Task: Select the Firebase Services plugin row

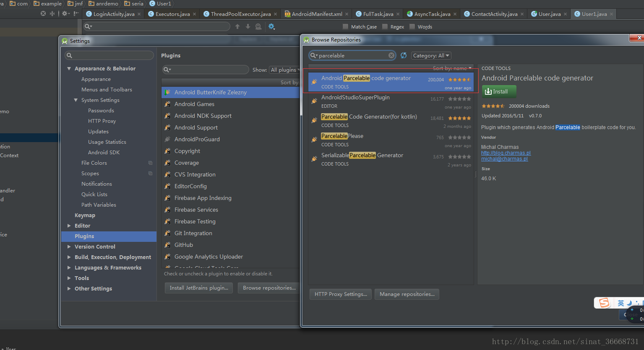Action: point(230,210)
